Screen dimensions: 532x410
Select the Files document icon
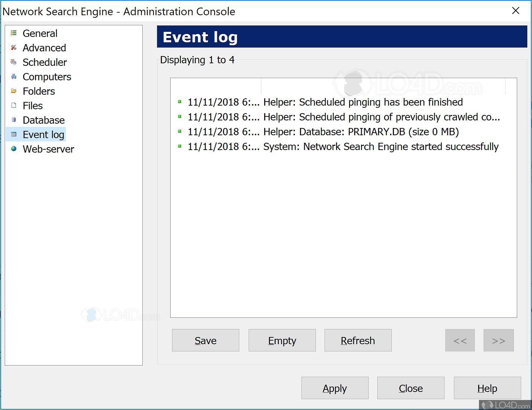pyautogui.click(x=13, y=105)
